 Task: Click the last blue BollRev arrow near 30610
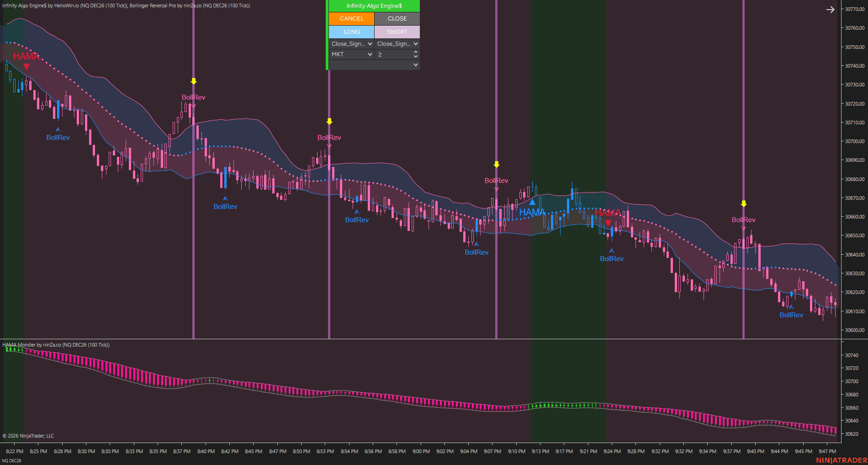coord(791,307)
